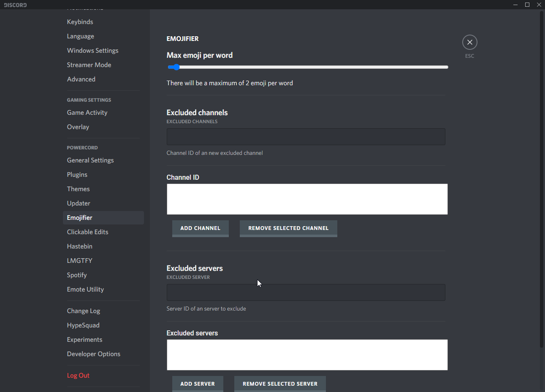Open Spotify plugin settings
The width and height of the screenshot is (545, 392).
pos(103,275)
